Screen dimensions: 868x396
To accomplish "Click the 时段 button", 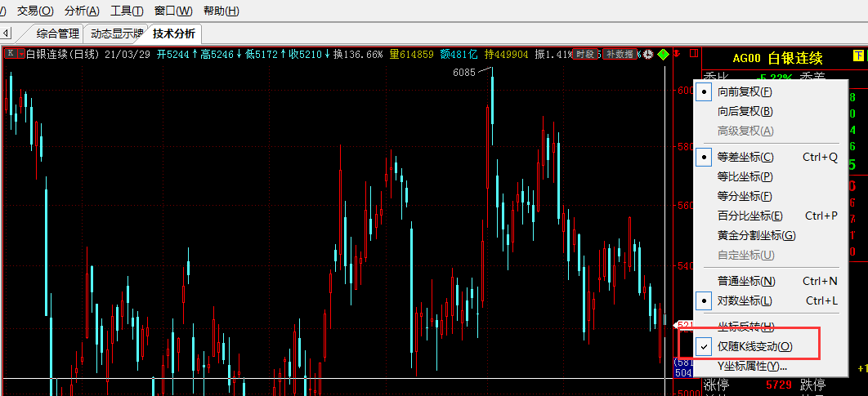I will pyautogui.click(x=584, y=54).
